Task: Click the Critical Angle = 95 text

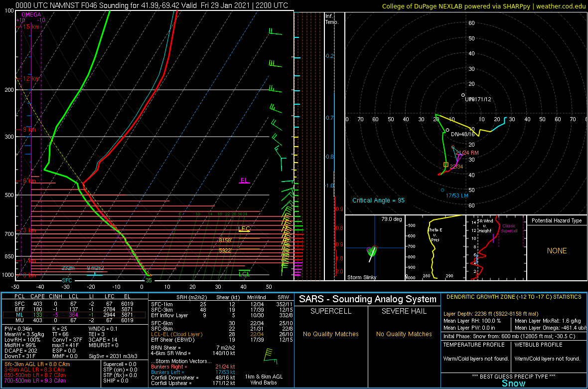Action: coord(378,200)
